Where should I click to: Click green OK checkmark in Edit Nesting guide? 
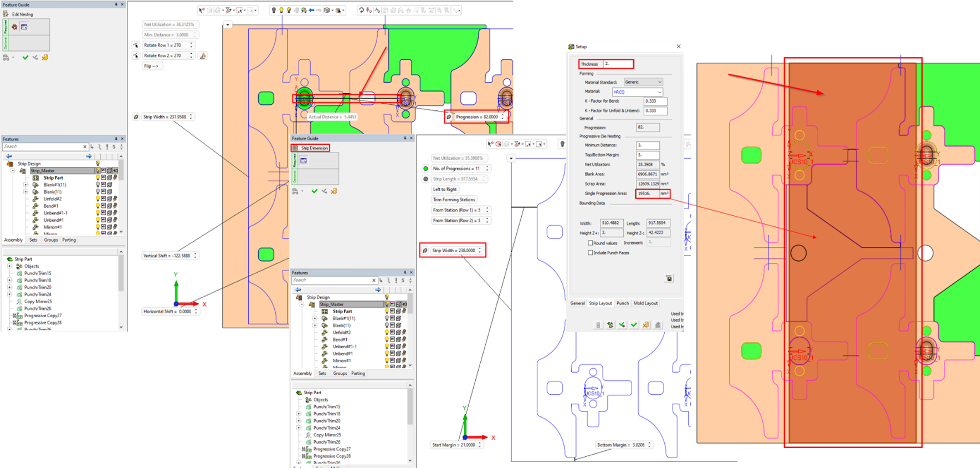pyautogui.click(x=25, y=58)
